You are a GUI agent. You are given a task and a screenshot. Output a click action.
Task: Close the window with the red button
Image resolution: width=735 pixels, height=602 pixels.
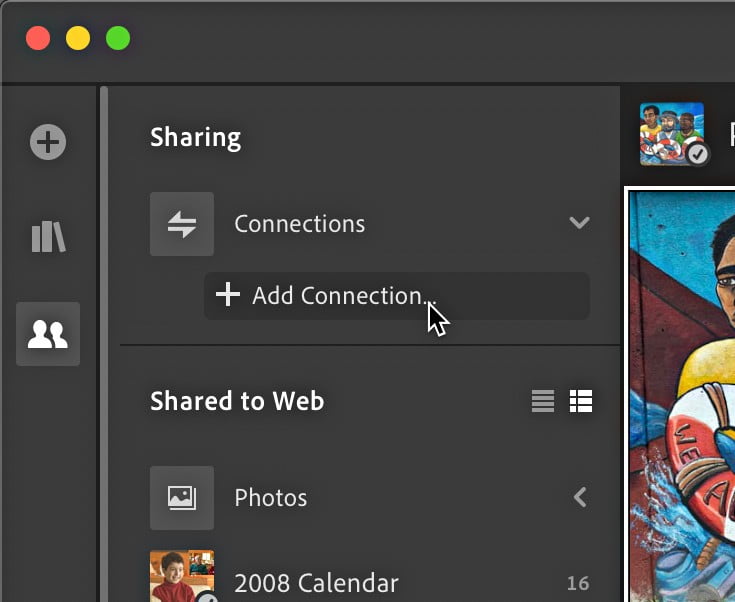pyautogui.click(x=38, y=39)
